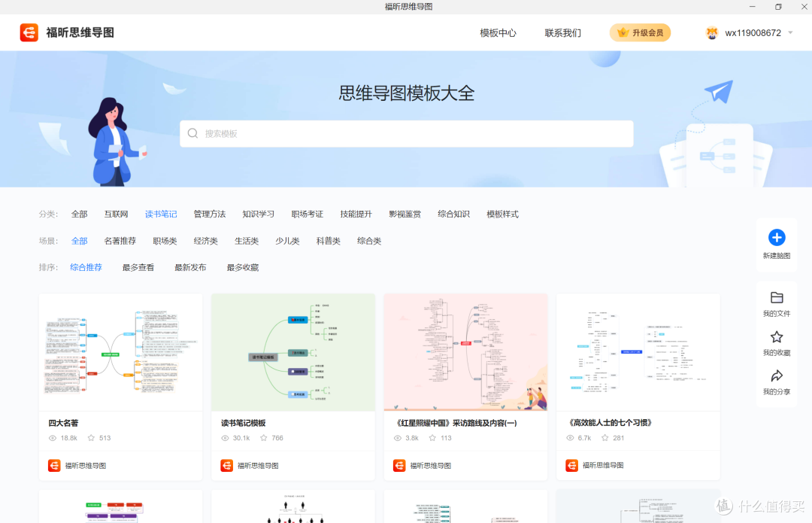Click the 四大名著 card title
Image resolution: width=812 pixels, height=523 pixels.
tap(63, 423)
